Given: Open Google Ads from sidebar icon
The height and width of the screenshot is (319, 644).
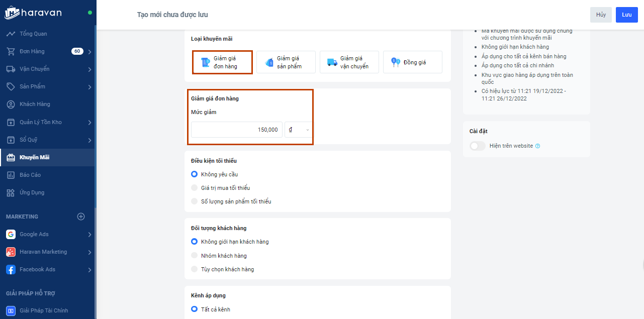Looking at the screenshot, I should [11, 235].
